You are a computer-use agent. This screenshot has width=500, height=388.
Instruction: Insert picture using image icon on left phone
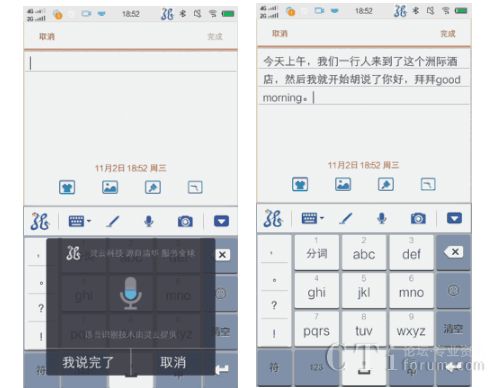pyautogui.click(x=110, y=187)
